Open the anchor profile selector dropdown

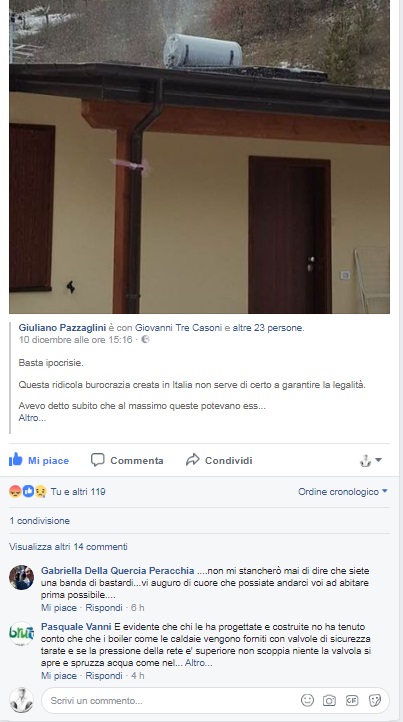(371, 460)
